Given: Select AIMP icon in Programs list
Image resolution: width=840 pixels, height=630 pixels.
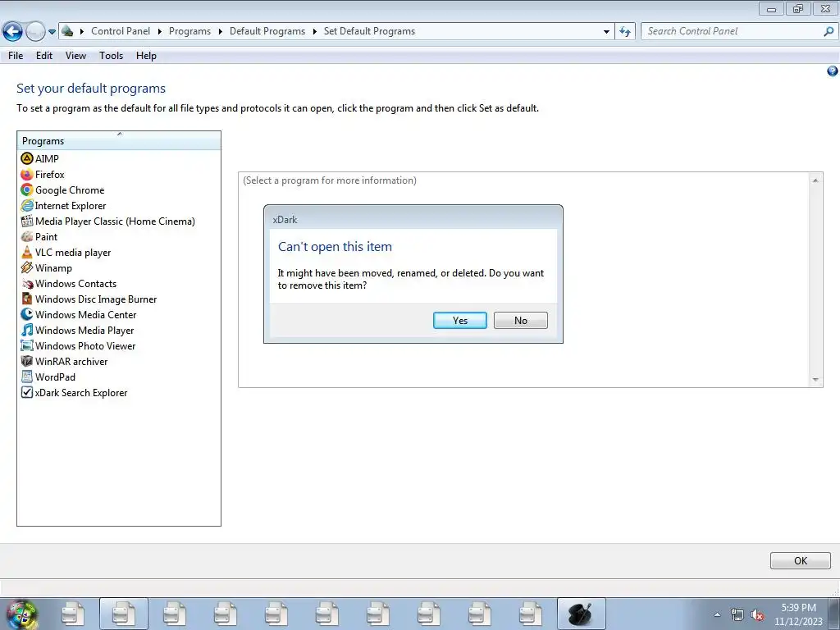Looking at the screenshot, I should (x=27, y=158).
